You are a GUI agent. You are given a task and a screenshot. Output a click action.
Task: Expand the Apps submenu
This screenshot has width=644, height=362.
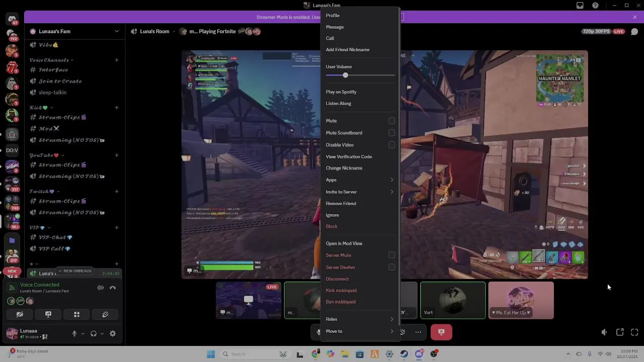tap(360, 180)
